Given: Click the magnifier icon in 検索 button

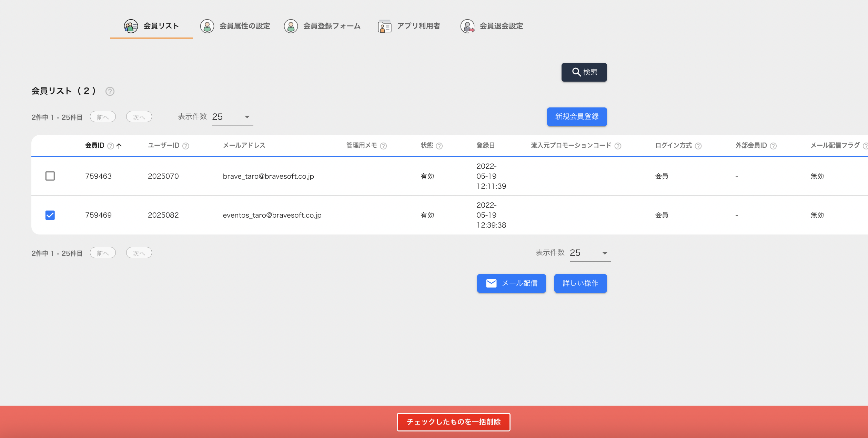Looking at the screenshot, I should pyautogui.click(x=576, y=72).
